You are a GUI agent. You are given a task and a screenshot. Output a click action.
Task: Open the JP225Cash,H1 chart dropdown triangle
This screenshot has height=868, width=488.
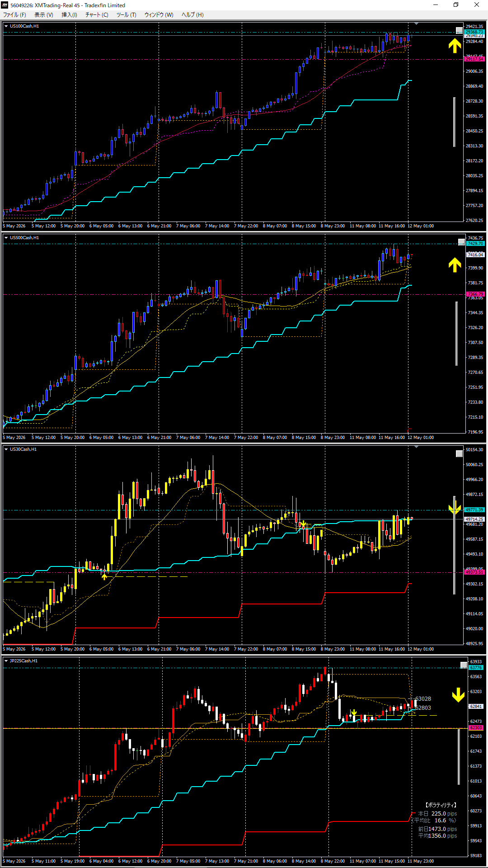click(6, 661)
